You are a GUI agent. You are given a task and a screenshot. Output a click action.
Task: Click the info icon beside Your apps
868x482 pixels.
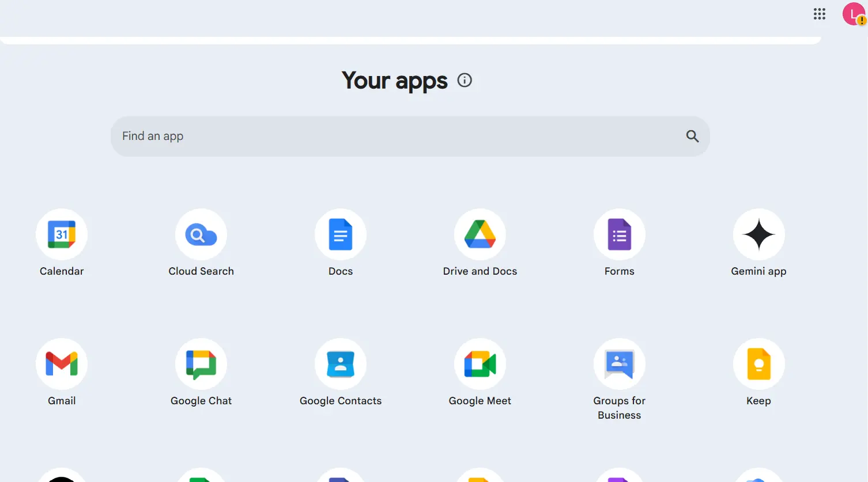click(465, 80)
